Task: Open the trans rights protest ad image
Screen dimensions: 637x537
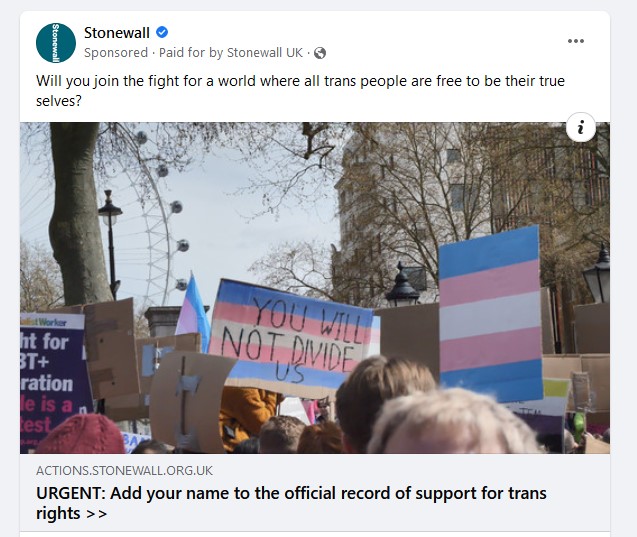Action: 315,288
